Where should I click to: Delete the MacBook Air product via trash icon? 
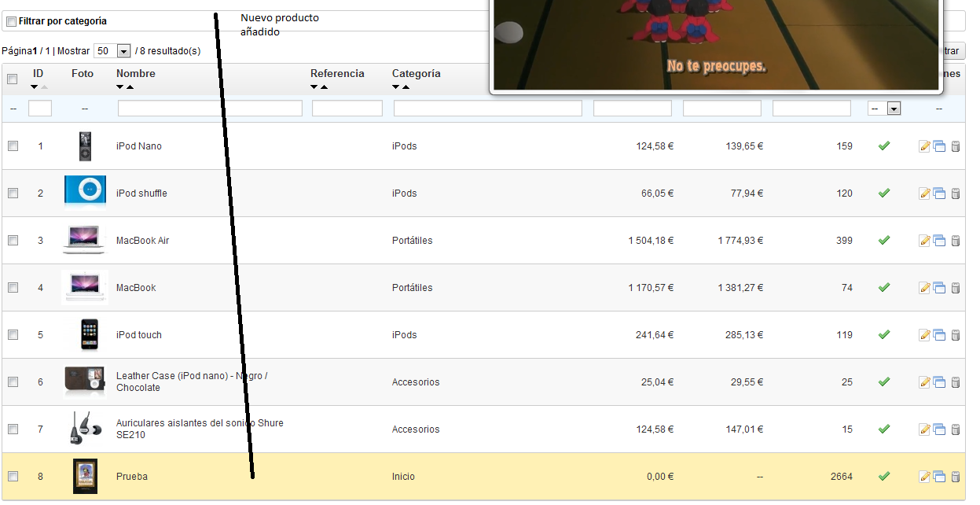(x=956, y=241)
